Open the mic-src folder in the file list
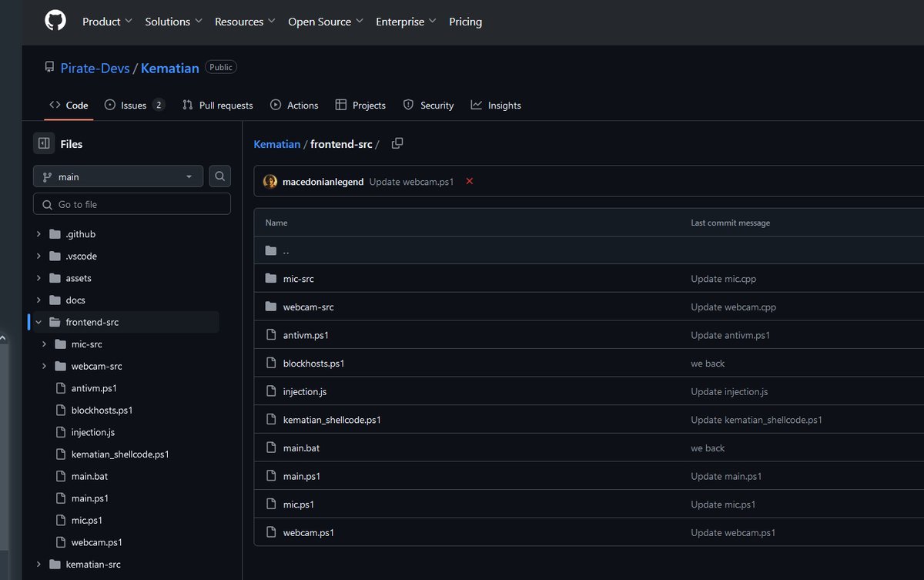924x580 pixels. (299, 279)
